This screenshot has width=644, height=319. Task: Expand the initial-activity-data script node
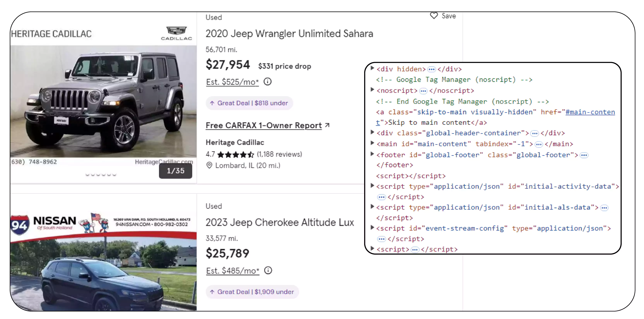coord(372,185)
